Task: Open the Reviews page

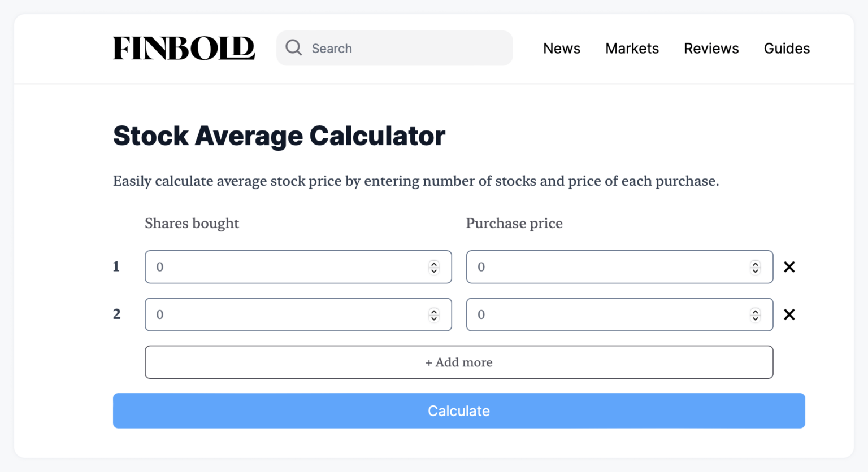Action: (x=711, y=49)
